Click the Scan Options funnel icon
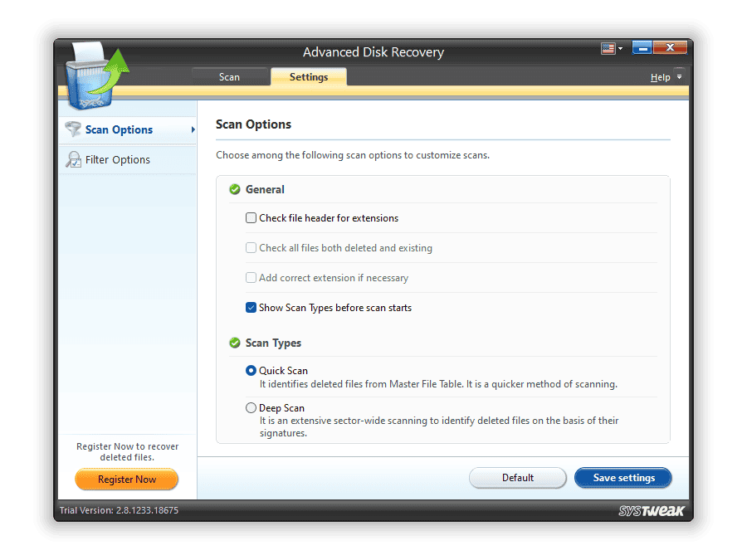The image size is (747, 560). (x=73, y=129)
